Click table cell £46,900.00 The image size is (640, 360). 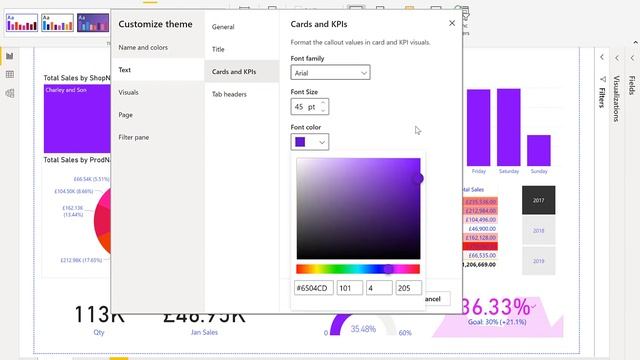(482, 229)
